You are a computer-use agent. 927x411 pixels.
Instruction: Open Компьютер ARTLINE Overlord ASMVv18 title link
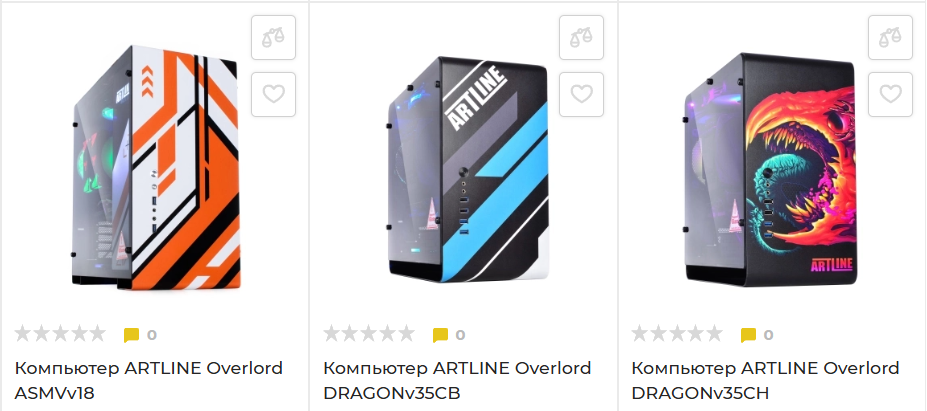tap(148, 380)
